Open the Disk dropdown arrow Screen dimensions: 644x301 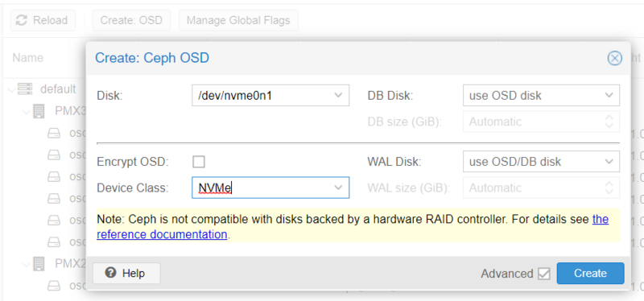338,95
